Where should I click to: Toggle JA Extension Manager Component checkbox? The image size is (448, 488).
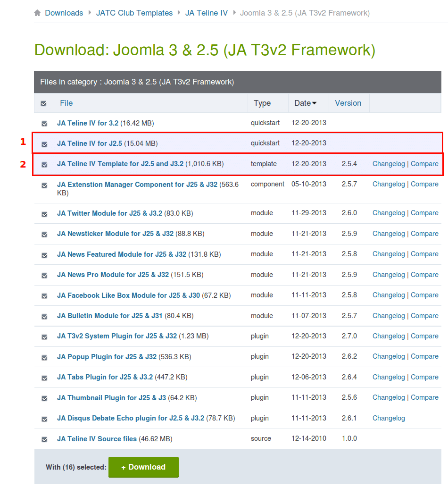[44, 185]
